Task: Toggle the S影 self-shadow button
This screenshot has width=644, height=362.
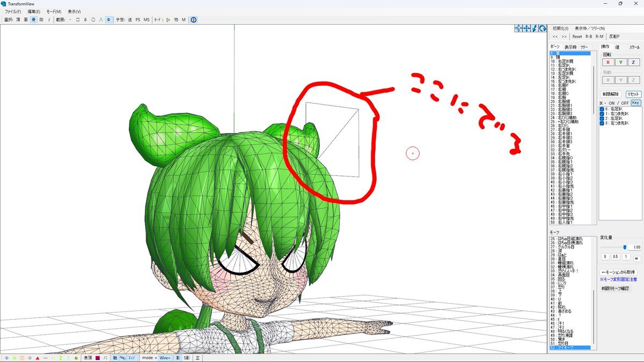Action: (187, 358)
